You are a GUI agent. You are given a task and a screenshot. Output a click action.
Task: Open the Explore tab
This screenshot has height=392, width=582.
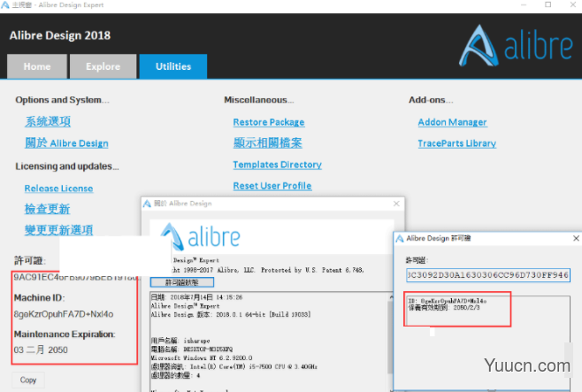(x=103, y=66)
